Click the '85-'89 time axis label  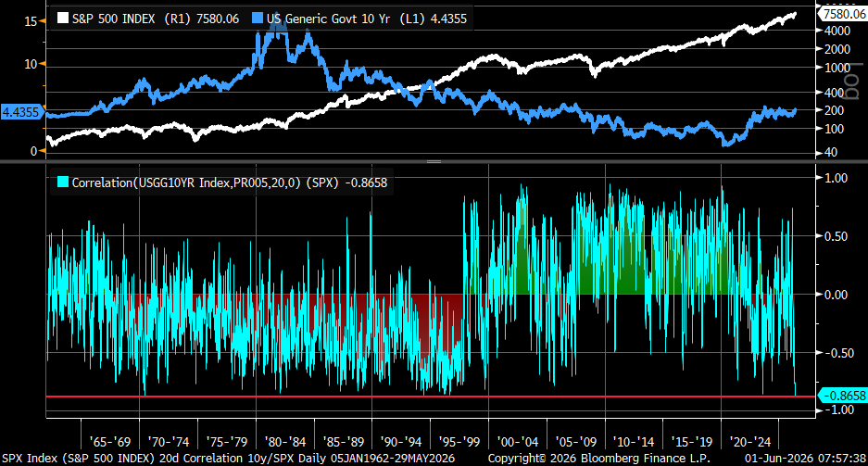(343, 442)
